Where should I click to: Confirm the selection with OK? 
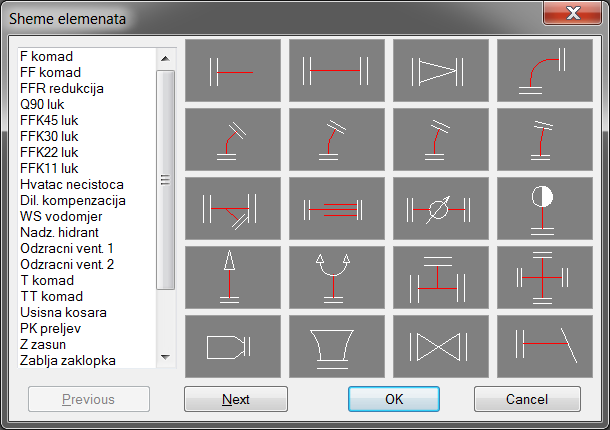(x=394, y=399)
